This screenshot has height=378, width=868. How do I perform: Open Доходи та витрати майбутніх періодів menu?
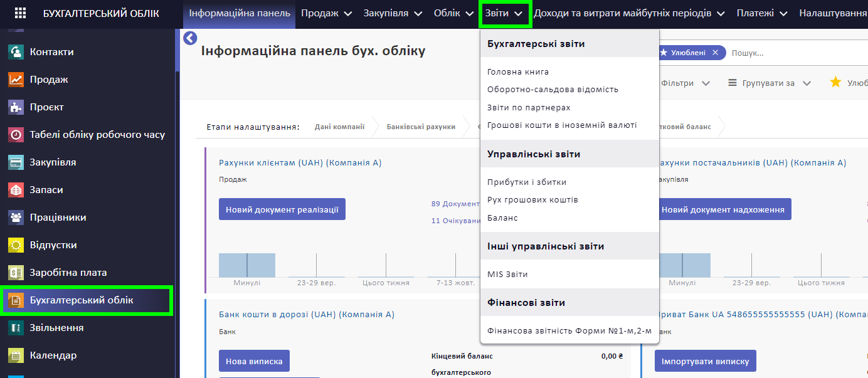coord(629,13)
